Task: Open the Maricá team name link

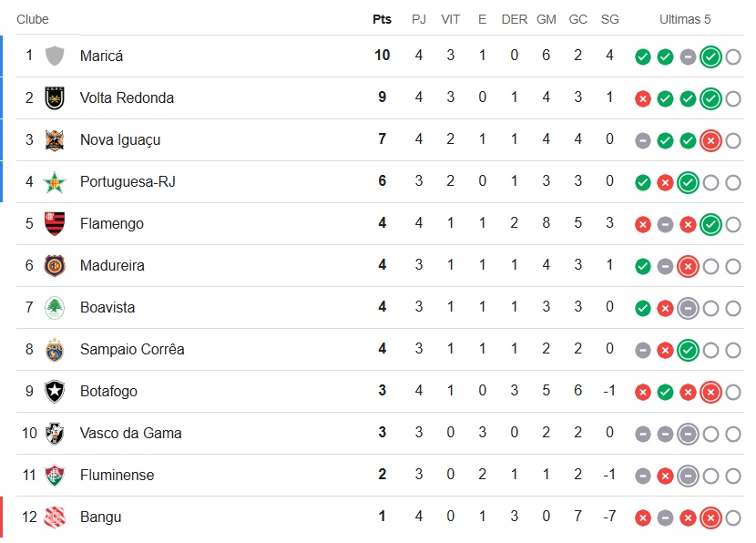Action: tap(101, 56)
